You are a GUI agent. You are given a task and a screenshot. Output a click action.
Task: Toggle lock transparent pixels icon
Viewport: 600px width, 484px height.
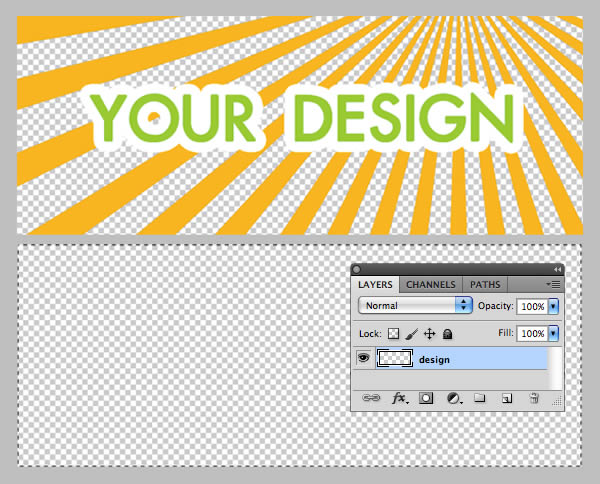pos(393,334)
